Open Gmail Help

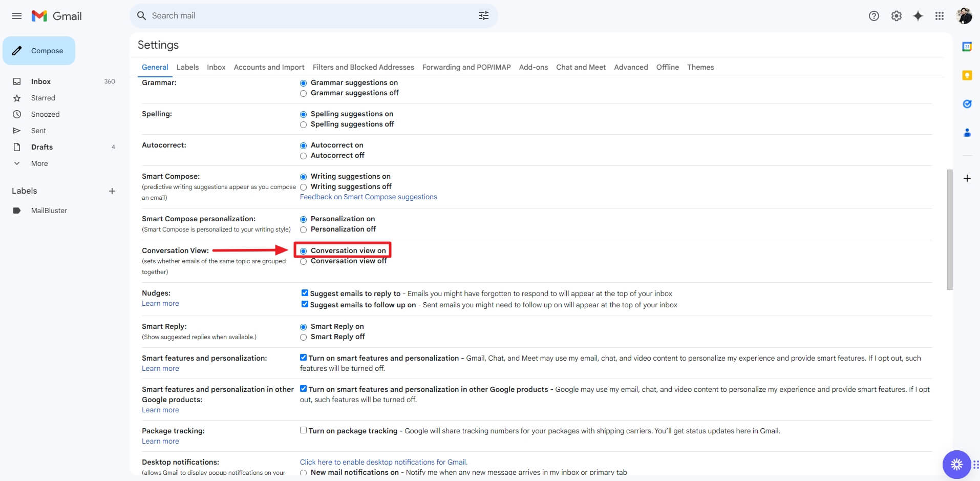tap(874, 16)
